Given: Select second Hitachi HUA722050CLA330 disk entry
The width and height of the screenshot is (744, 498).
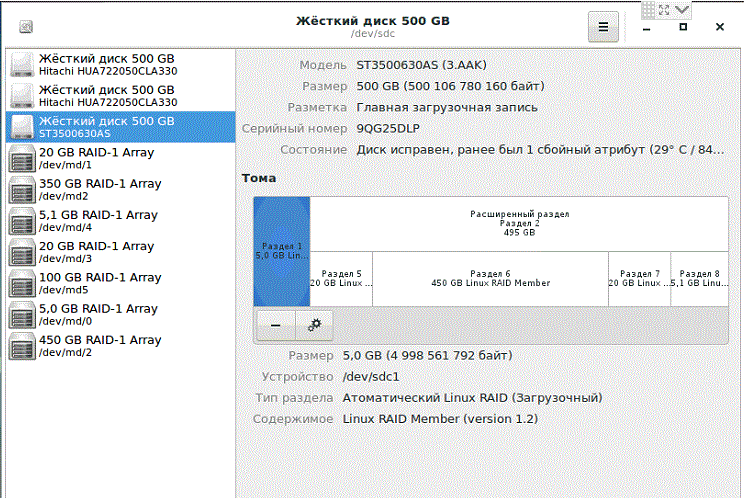Looking at the screenshot, I should [121, 96].
